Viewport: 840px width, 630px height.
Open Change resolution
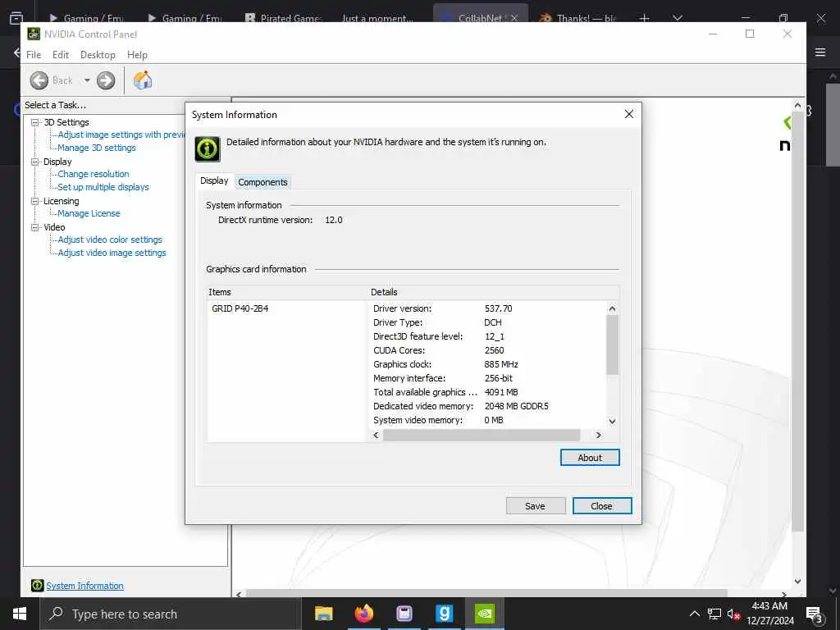pyautogui.click(x=94, y=174)
